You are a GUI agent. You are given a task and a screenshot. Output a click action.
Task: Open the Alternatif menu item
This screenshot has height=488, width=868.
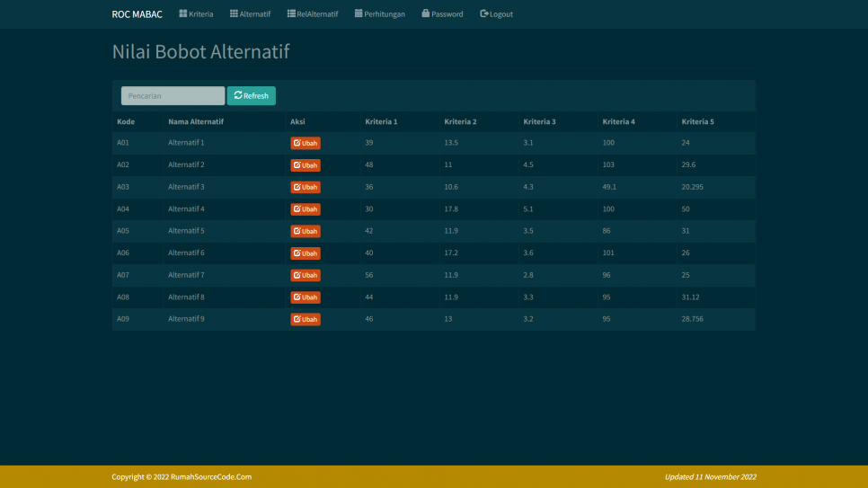pyautogui.click(x=250, y=13)
